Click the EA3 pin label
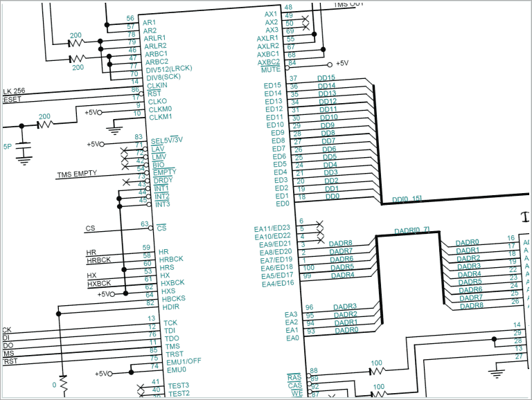The image size is (532, 400). click(291, 315)
